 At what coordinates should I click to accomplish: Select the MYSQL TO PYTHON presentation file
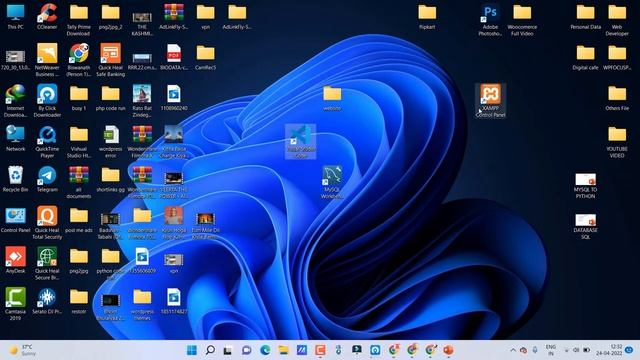coord(585,186)
